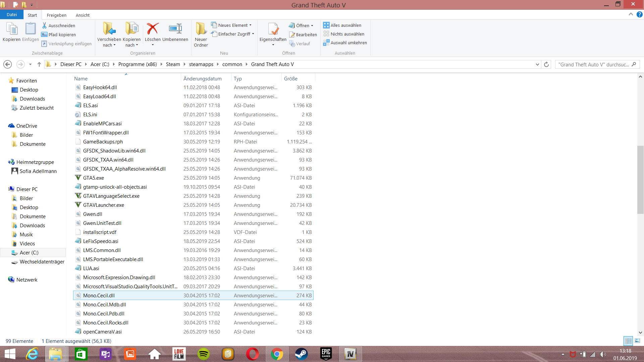Viewport: 644px width, 362px height.
Task: Open Eigenschaften properties icon
Action: click(273, 29)
